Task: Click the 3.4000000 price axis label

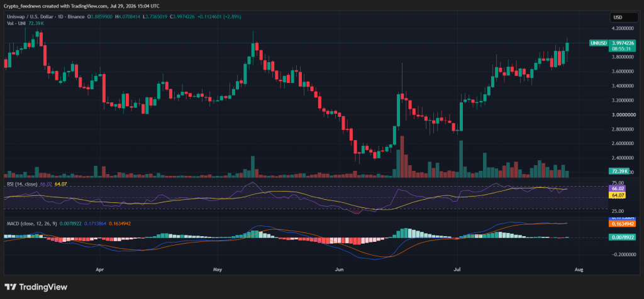Action: pyautogui.click(x=624, y=86)
